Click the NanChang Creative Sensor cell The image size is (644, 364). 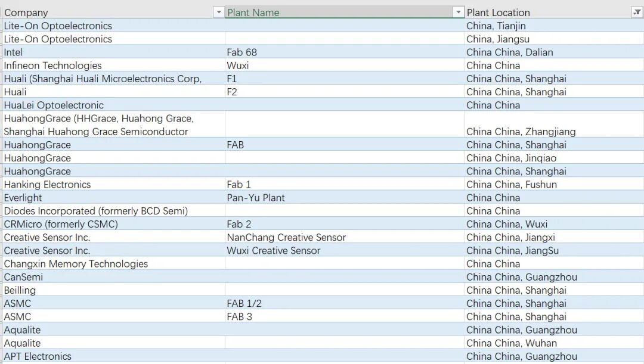coord(345,237)
